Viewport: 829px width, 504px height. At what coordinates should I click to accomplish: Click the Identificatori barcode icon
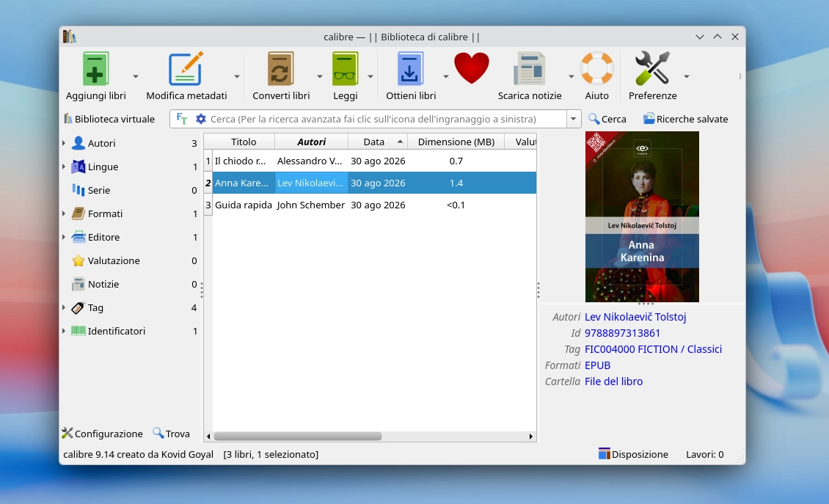[x=78, y=331]
